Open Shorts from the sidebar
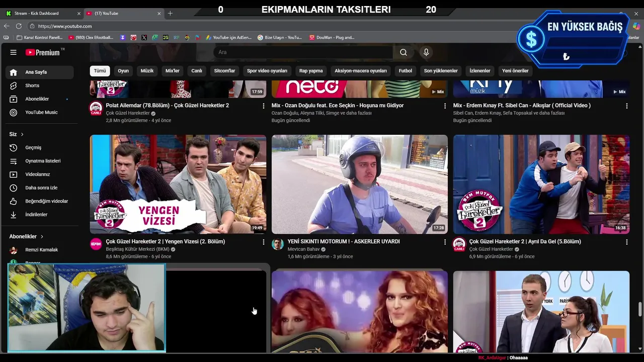Image resolution: width=644 pixels, height=362 pixels. [40, 85]
